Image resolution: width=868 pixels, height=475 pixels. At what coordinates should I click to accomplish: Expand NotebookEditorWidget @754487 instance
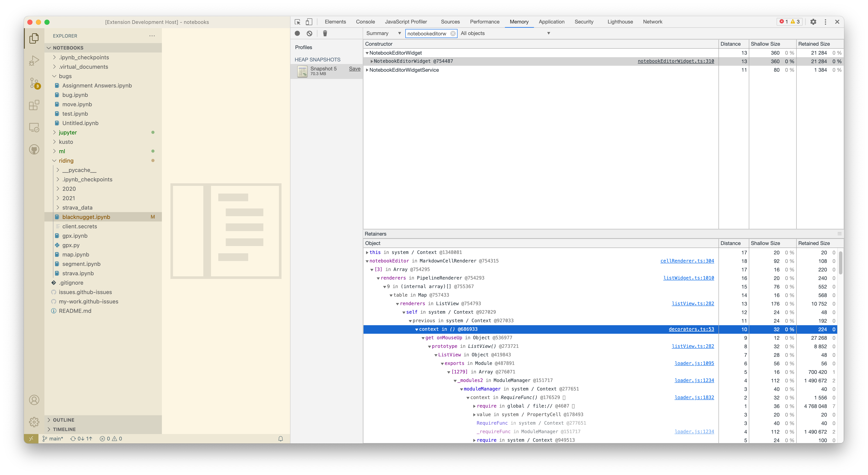371,61
